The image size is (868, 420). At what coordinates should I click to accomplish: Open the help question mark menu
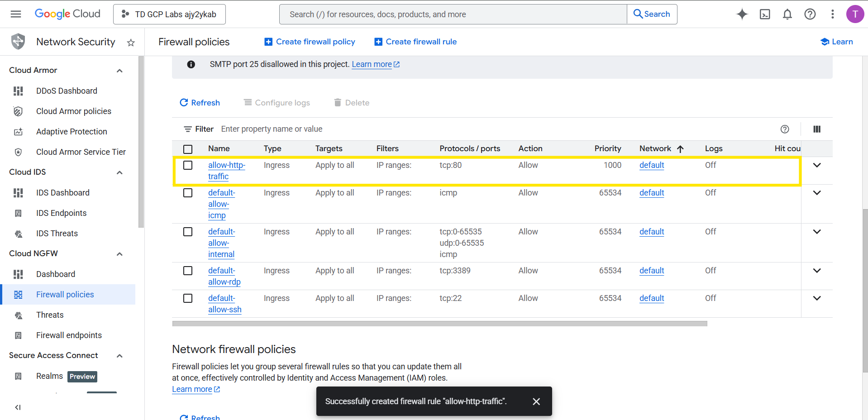tap(810, 14)
